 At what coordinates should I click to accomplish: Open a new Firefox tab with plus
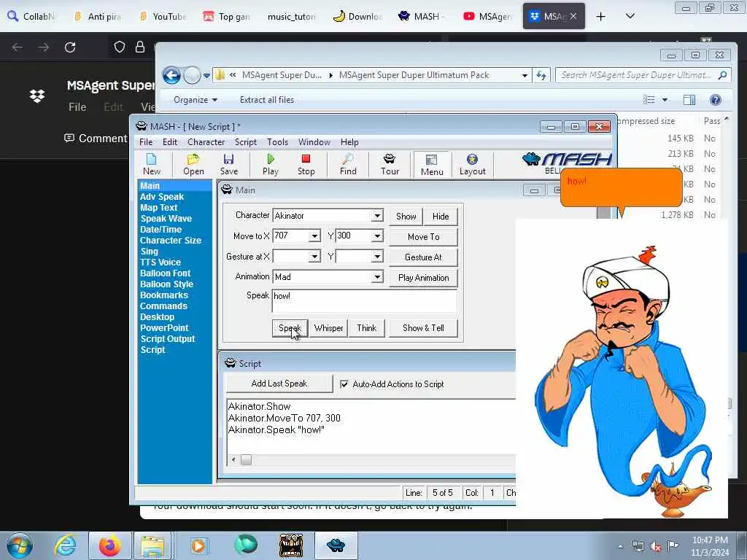click(x=601, y=16)
